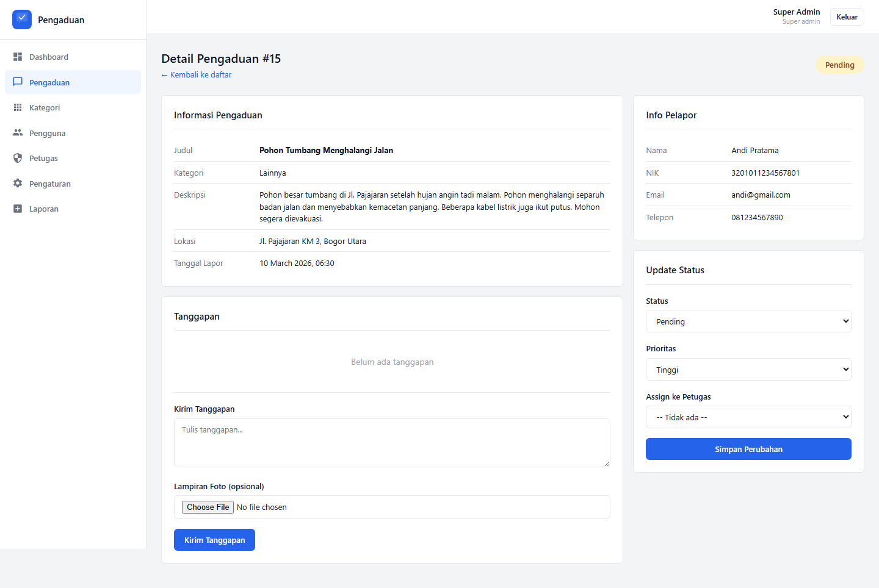This screenshot has width=879, height=588.
Task: Follow the Kembali ke daftar link
Action: pos(196,74)
